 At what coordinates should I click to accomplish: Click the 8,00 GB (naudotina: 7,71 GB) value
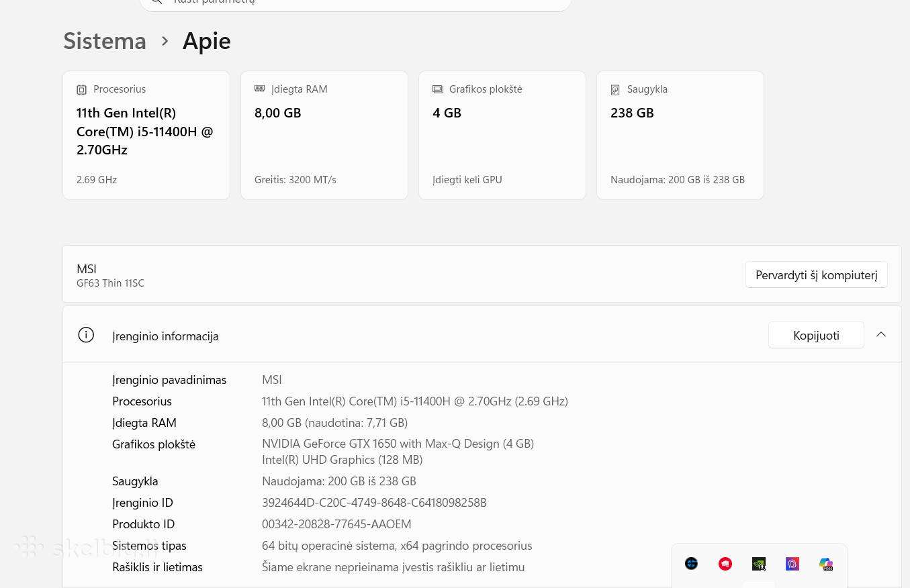click(335, 422)
